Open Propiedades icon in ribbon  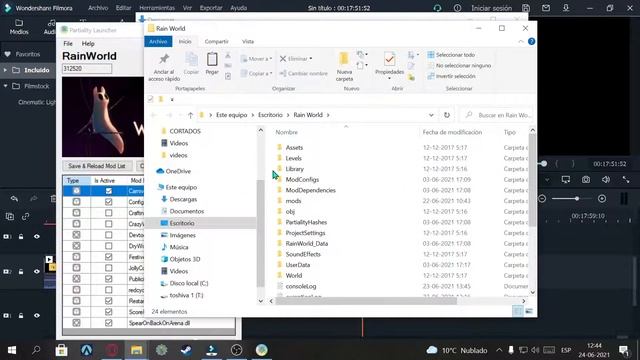click(x=389, y=60)
